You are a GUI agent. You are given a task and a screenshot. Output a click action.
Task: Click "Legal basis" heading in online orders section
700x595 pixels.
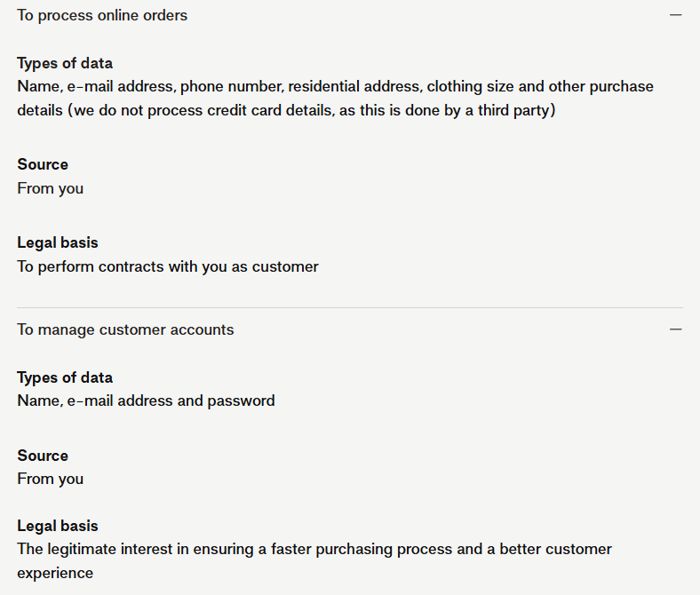click(x=58, y=242)
